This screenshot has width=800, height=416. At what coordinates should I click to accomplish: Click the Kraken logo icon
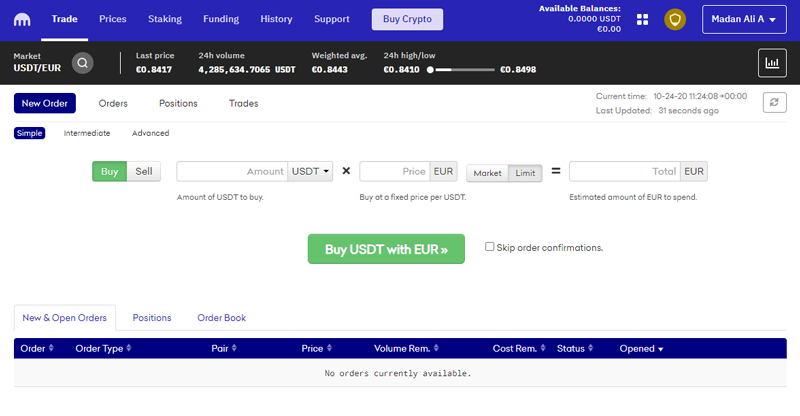22,19
